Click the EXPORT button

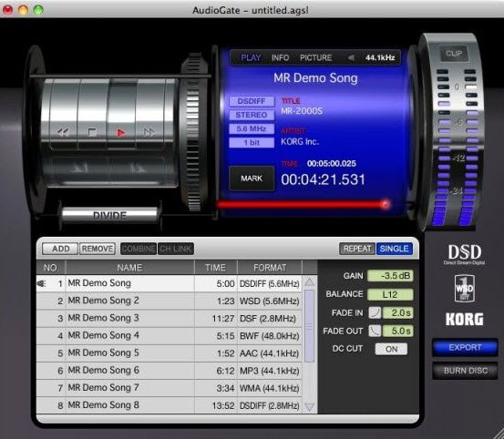coord(465,348)
